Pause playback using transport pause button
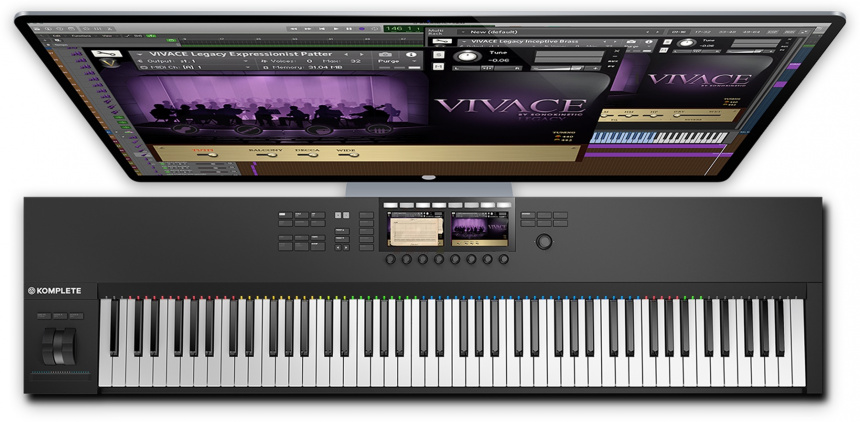Screen dimensions: 860x422 tap(349, 29)
